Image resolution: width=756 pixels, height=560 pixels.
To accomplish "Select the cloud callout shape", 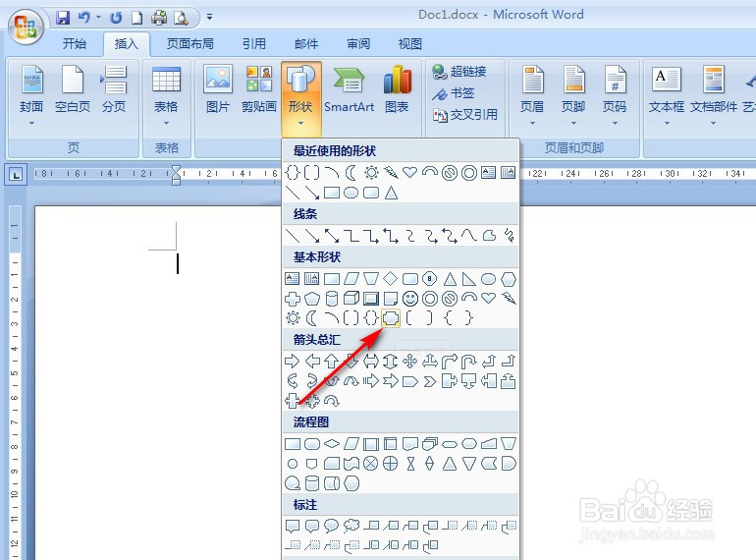I will point(351,526).
